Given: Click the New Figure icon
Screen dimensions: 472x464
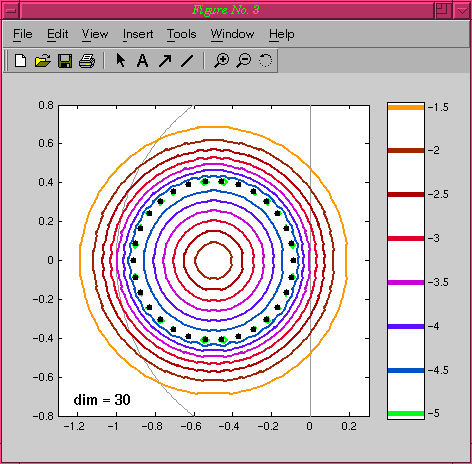Looking at the screenshot, I should (21, 61).
